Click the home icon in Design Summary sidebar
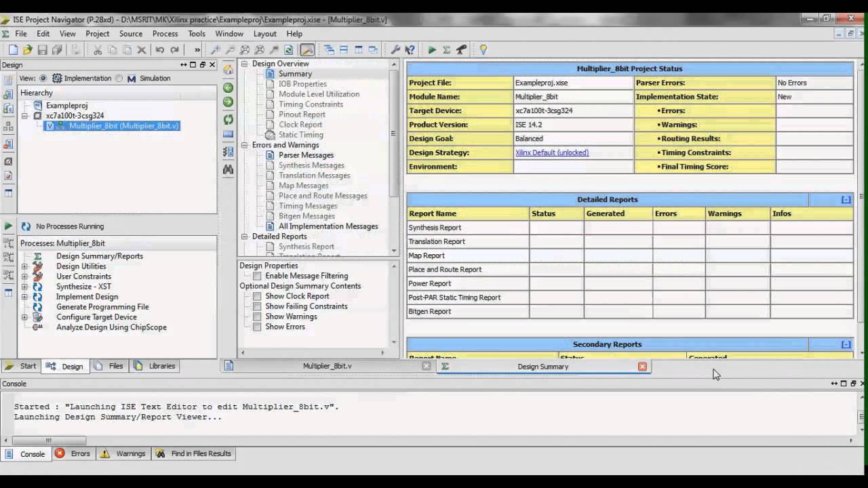The width and height of the screenshot is (868, 488). [x=229, y=70]
